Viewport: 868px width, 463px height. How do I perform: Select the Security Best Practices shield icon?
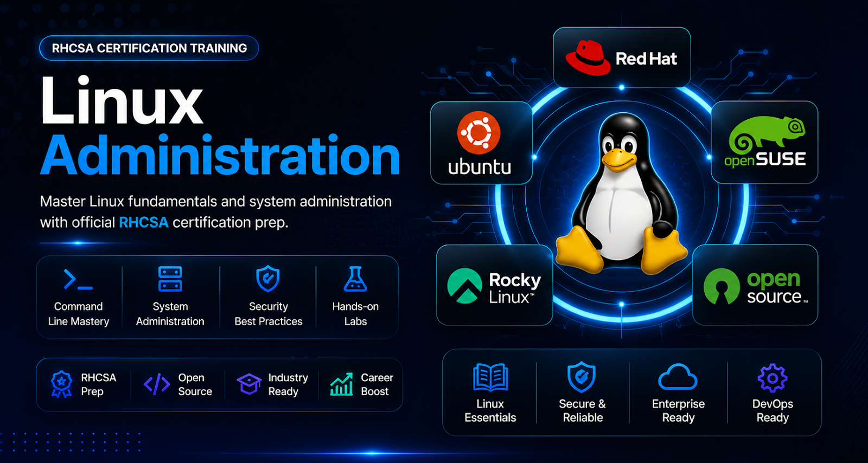coord(268,279)
